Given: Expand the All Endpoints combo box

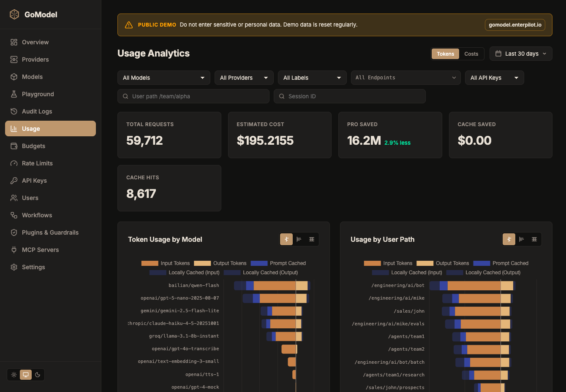Looking at the screenshot, I should click(x=406, y=78).
